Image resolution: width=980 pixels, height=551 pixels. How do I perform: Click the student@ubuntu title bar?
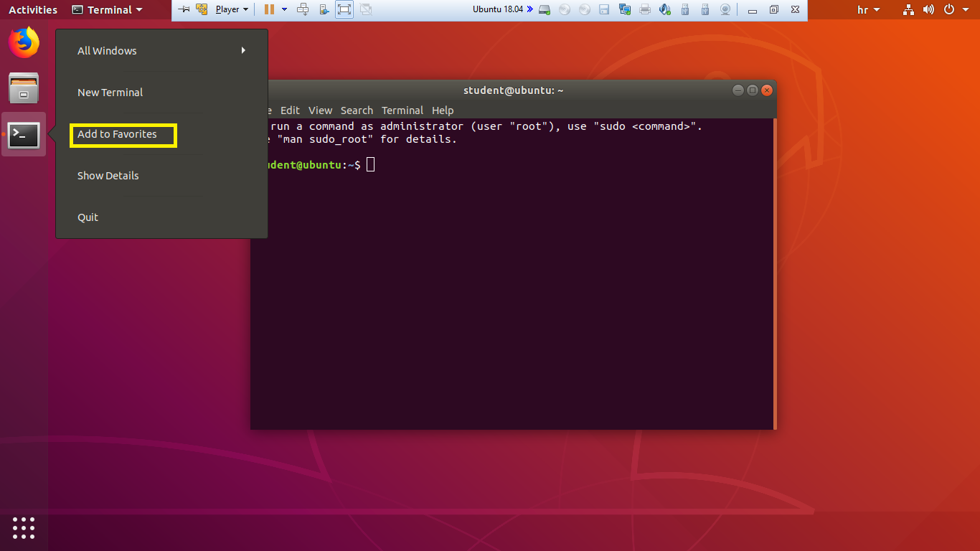(514, 90)
